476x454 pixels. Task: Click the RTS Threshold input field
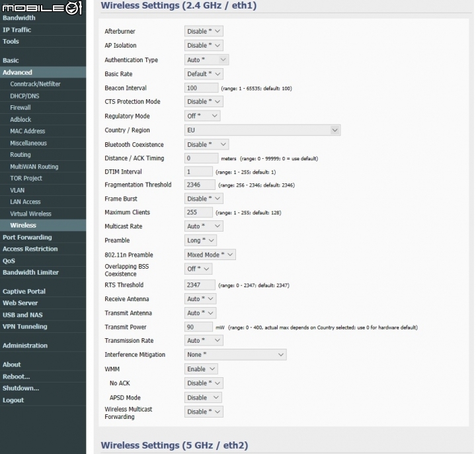pyautogui.click(x=200, y=285)
